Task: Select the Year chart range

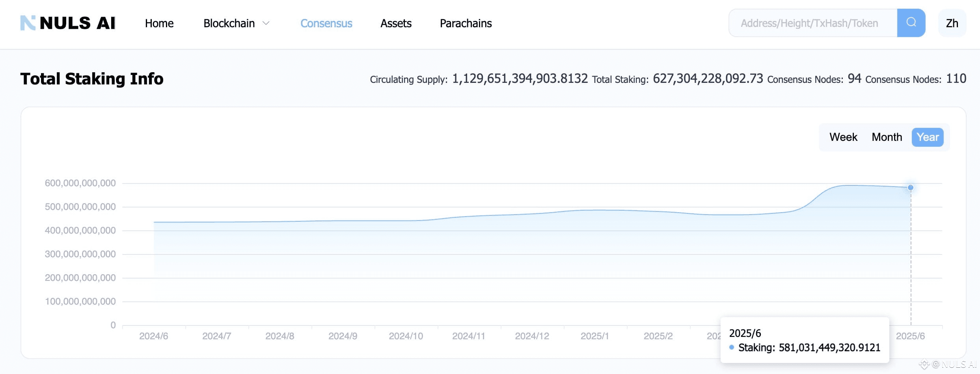Action: [x=928, y=137]
